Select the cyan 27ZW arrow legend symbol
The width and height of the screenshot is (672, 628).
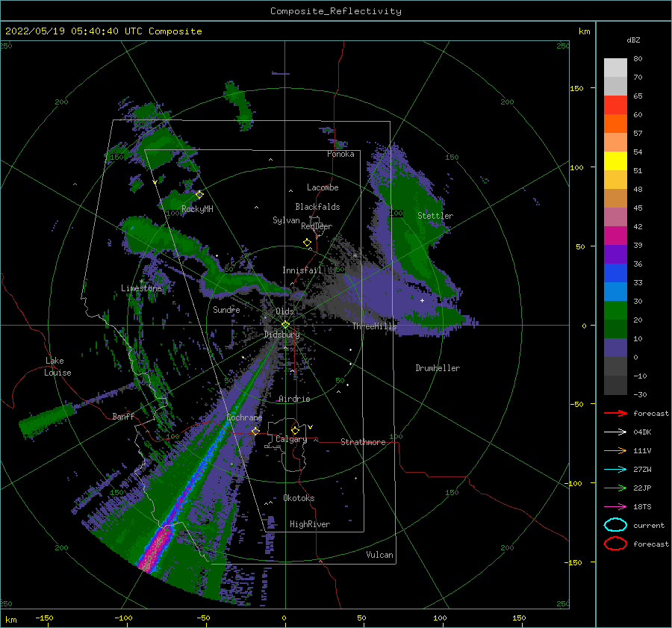point(615,470)
